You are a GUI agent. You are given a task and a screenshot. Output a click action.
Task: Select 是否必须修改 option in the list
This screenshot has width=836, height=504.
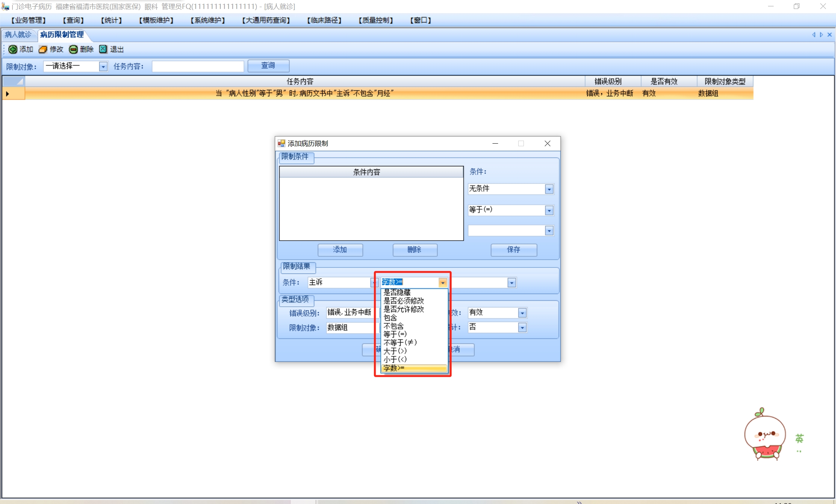click(403, 301)
